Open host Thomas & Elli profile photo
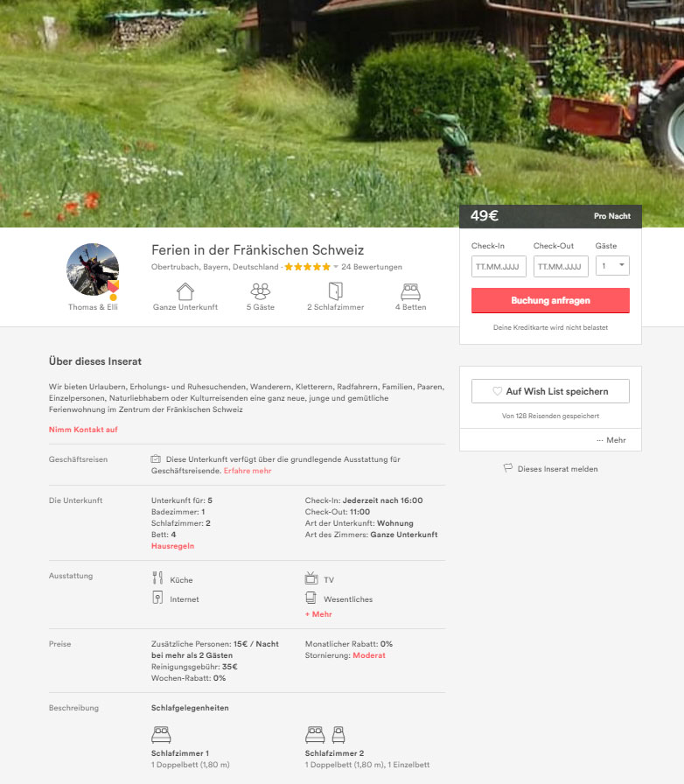This screenshot has width=684, height=784. pyautogui.click(x=93, y=270)
